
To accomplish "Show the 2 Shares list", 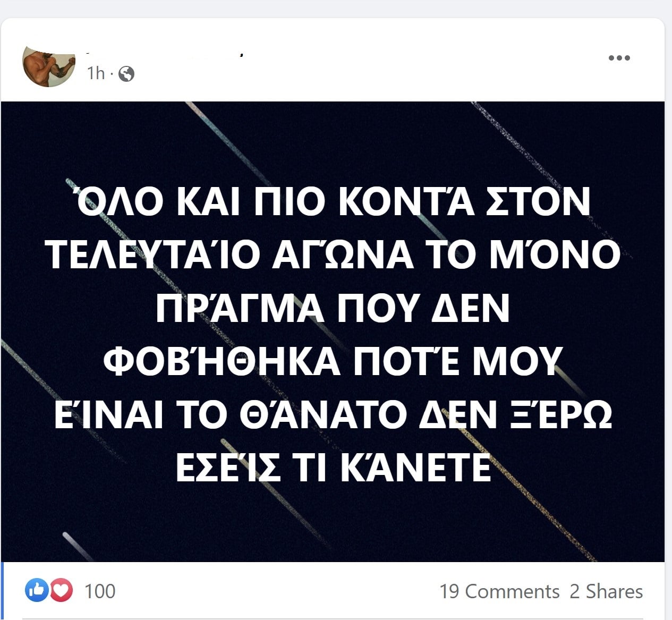I will coord(606,591).
